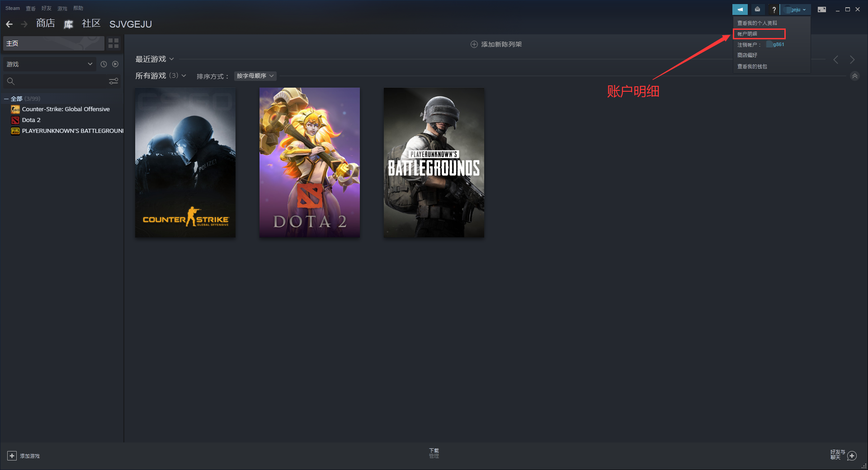868x470 pixels.
Task: Open friends chat plus icon
Action: point(852,456)
